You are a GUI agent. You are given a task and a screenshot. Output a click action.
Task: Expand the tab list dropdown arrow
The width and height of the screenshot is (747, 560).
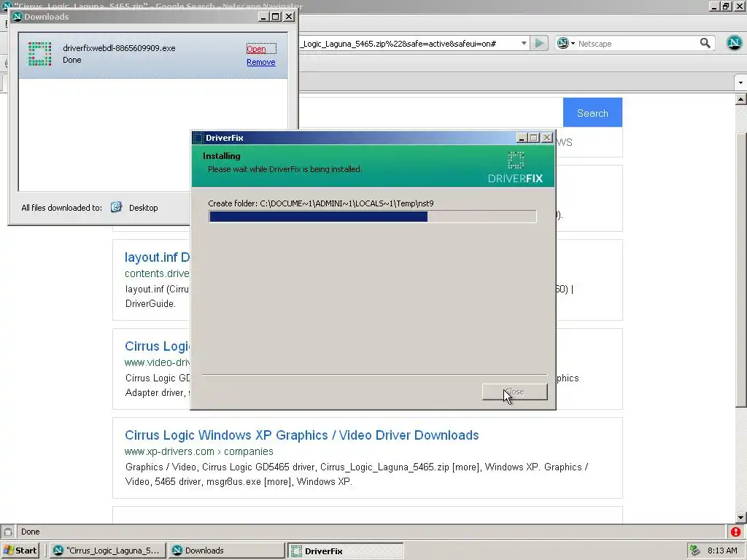pos(740,82)
